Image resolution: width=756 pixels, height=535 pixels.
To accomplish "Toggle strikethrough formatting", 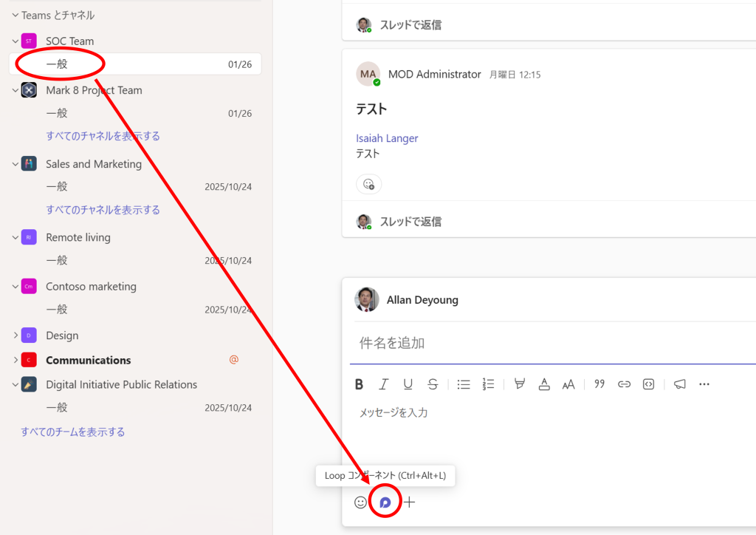I will coord(433,384).
